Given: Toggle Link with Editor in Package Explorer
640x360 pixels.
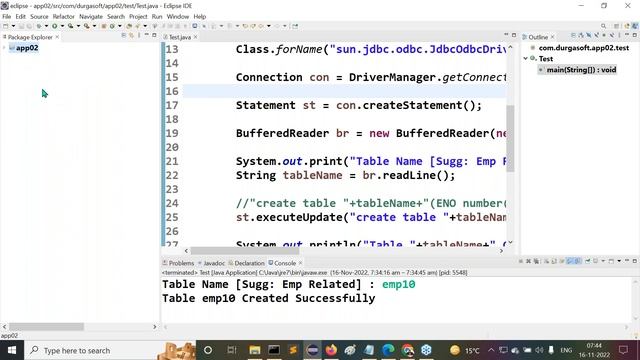Looking at the screenshot, I should tap(131, 36).
